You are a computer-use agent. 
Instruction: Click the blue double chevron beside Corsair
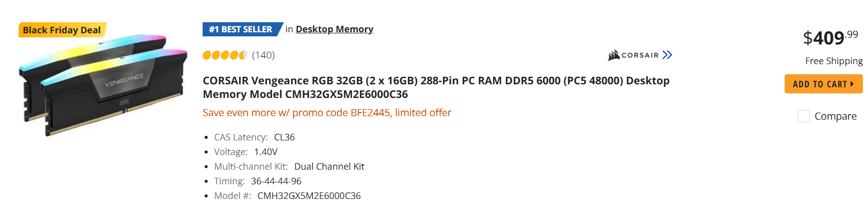pyautogui.click(x=667, y=55)
